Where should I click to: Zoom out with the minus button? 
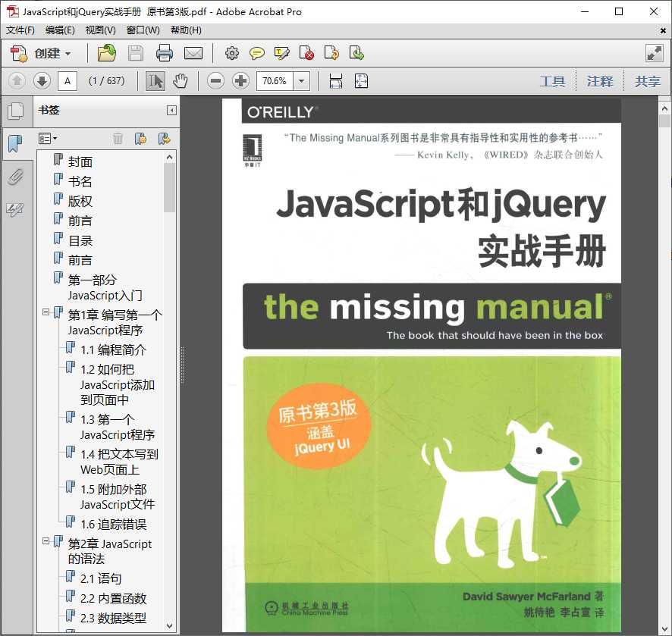tap(215, 80)
